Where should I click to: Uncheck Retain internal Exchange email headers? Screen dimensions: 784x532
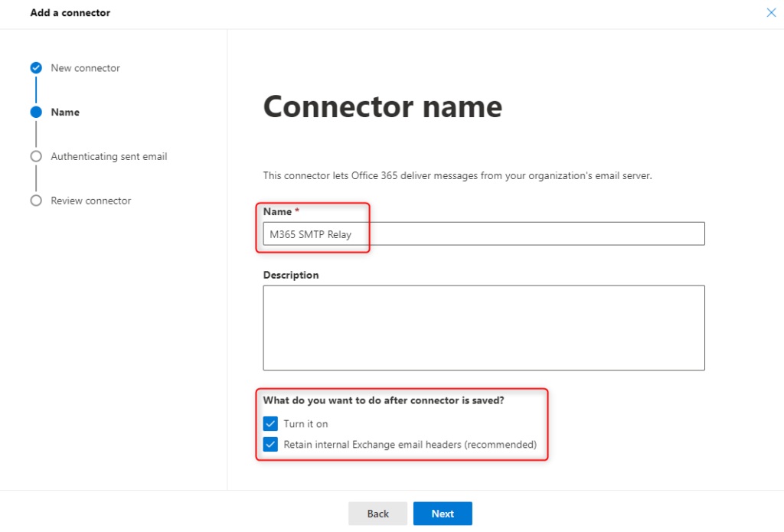pos(270,445)
